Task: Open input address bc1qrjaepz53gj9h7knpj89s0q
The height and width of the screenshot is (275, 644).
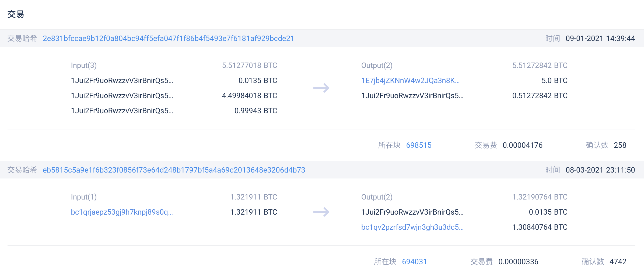Action: (x=122, y=212)
